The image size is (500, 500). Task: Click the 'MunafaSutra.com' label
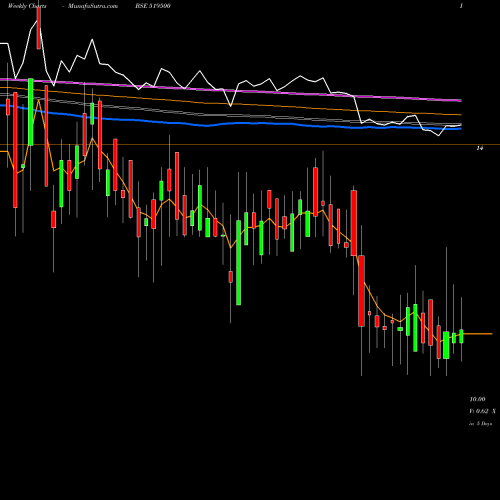[x=93, y=6]
